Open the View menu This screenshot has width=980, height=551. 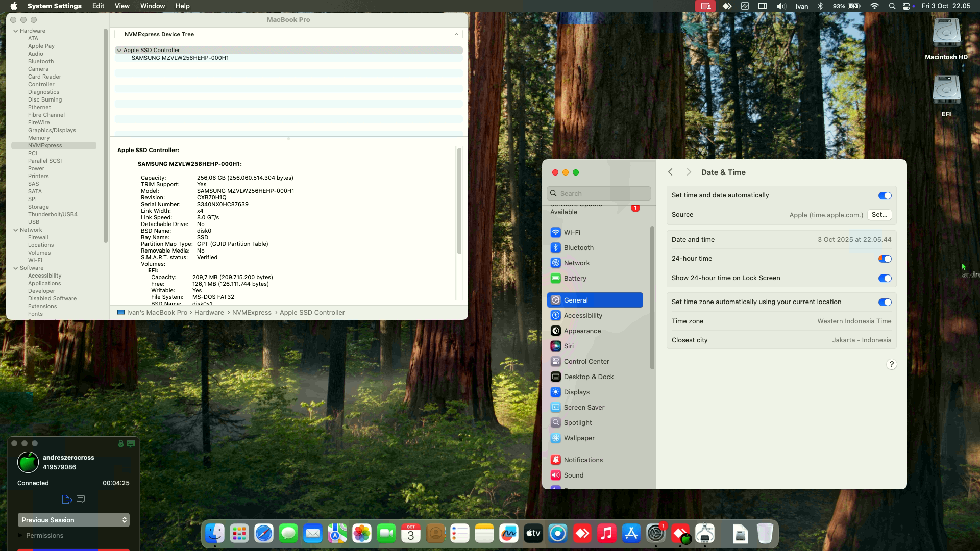[122, 6]
